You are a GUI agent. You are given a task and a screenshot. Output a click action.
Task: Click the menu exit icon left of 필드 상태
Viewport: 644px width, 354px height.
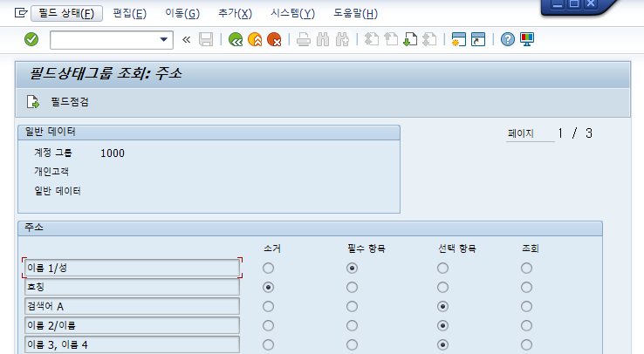[21, 13]
